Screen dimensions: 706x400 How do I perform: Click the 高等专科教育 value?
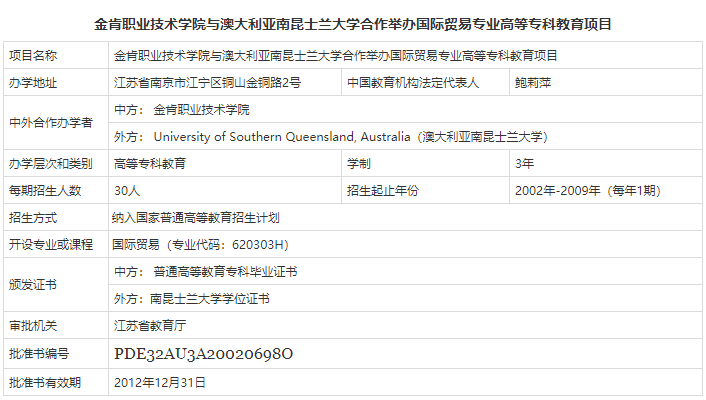tap(150, 164)
